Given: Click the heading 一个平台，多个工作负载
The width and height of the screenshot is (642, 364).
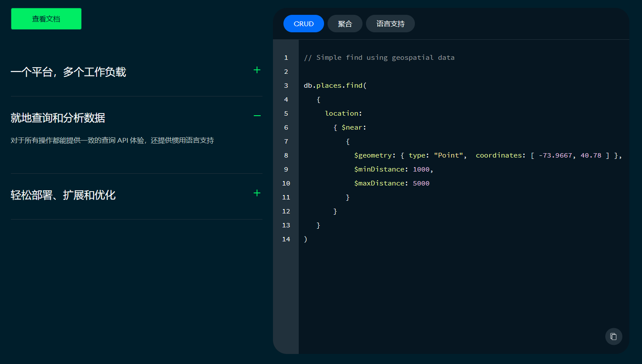Looking at the screenshot, I should (x=68, y=72).
